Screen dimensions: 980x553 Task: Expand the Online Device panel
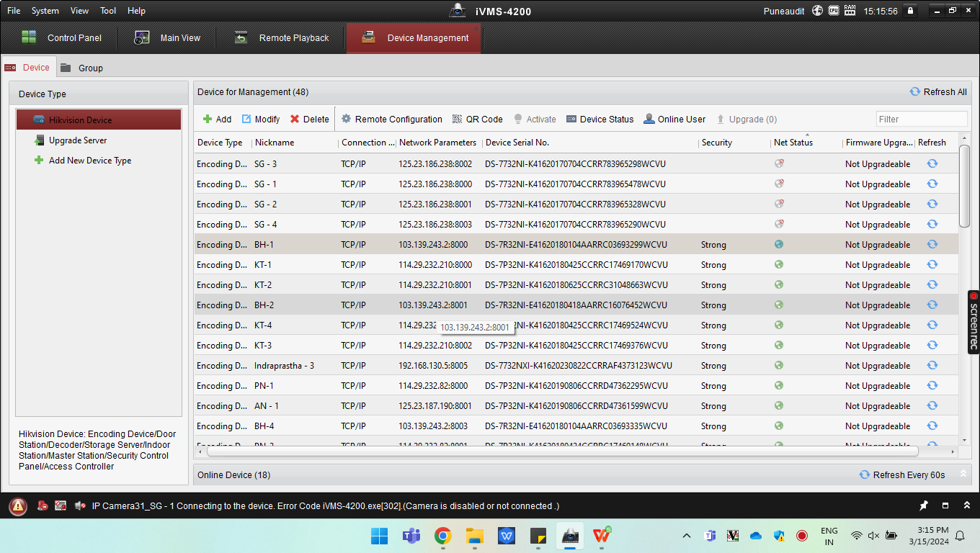(x=963, y=475)
